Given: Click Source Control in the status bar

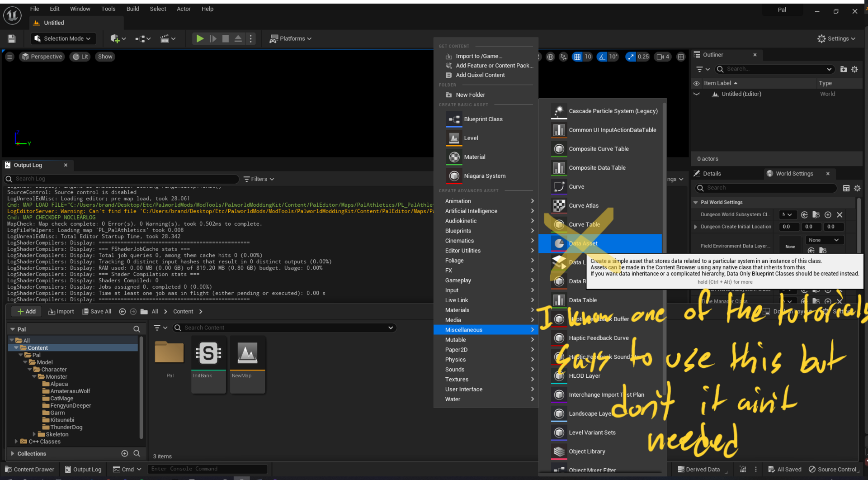Looking at the screenshot, I should 833,469.
